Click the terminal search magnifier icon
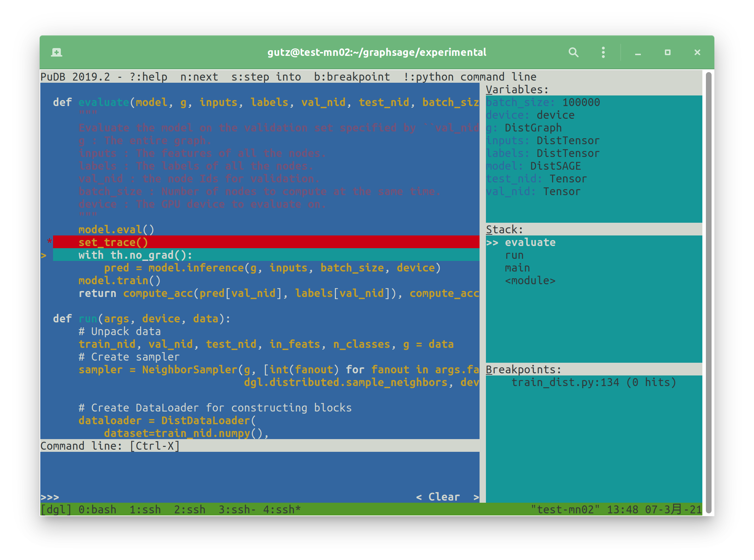This screenshot has width=754, height=560. tap(573, 52)
